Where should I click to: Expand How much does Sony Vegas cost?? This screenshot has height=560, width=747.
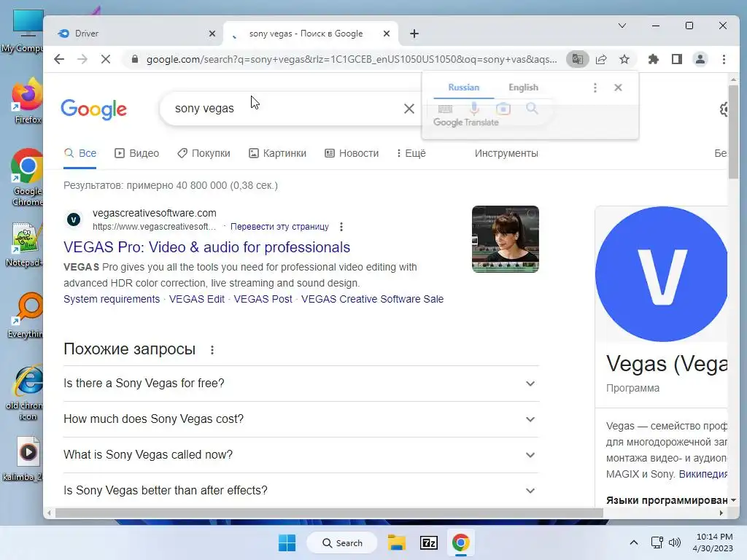point(301,419)
